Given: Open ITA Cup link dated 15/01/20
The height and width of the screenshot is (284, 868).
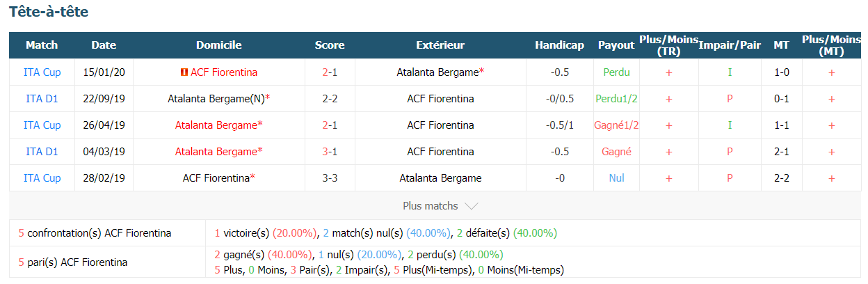Looking at the screenshot, I should [42, 72].
